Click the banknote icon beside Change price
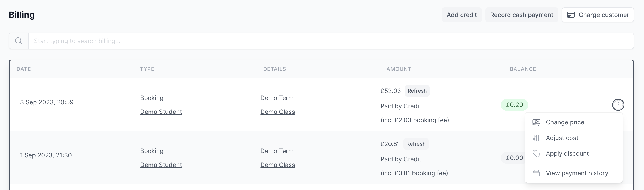Image resolution: width=644 pixels, height=190 pixels. [536, 122]
